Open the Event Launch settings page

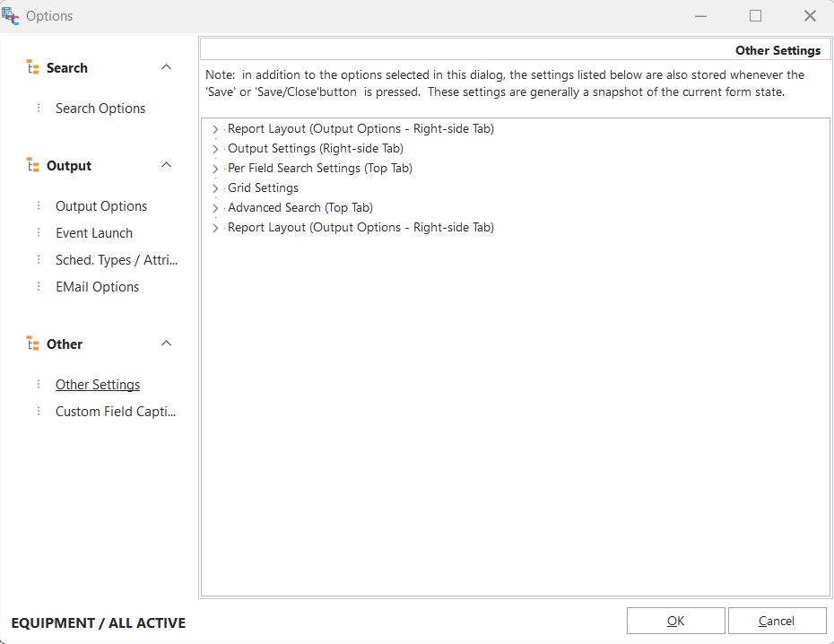94,233
